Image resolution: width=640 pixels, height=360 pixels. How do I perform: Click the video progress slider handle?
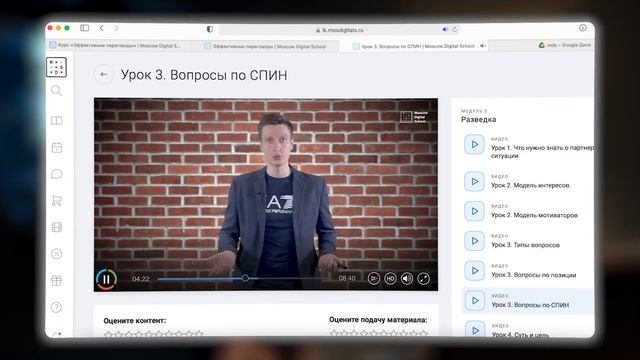(245, 278)
